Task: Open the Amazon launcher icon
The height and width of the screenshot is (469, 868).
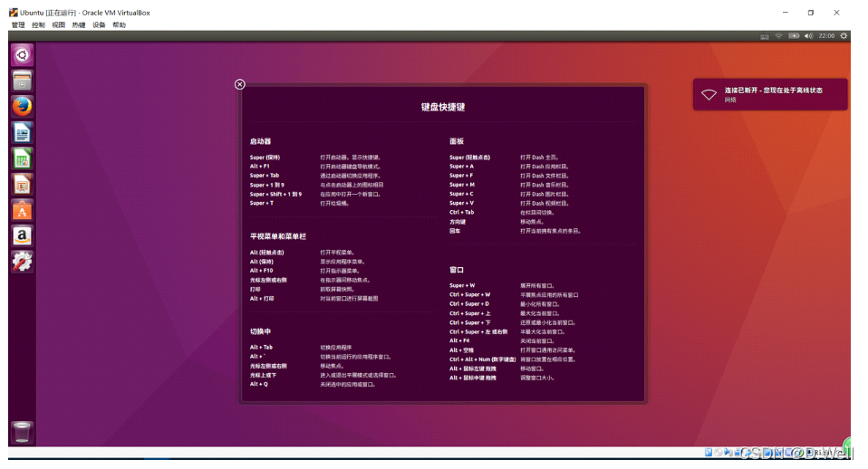Action: point(22,236)
